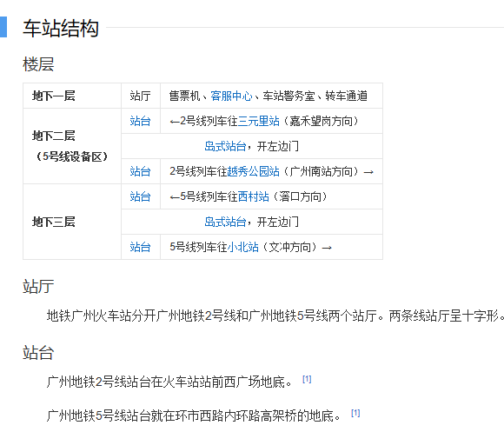Open 岛式站台 link under 地下三层

225,222
